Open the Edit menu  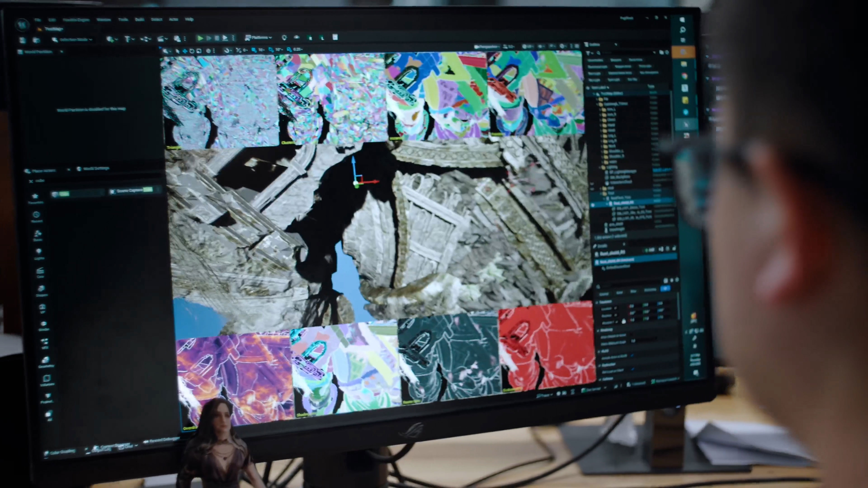tap(52, 19)
